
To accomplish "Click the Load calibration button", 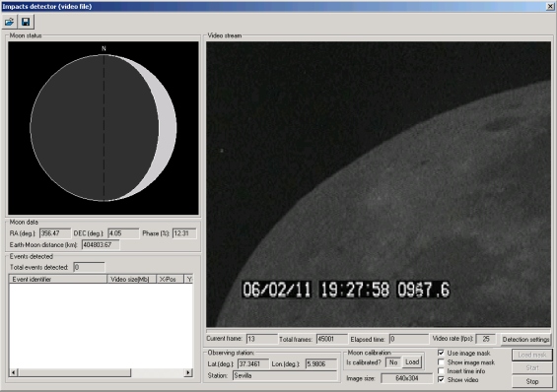I will (412, 362).
